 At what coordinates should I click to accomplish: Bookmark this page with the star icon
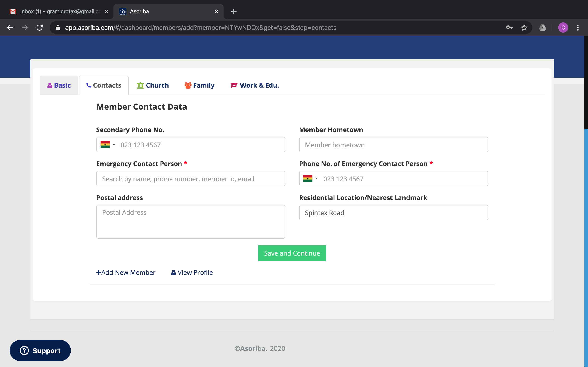coord(524,28)
